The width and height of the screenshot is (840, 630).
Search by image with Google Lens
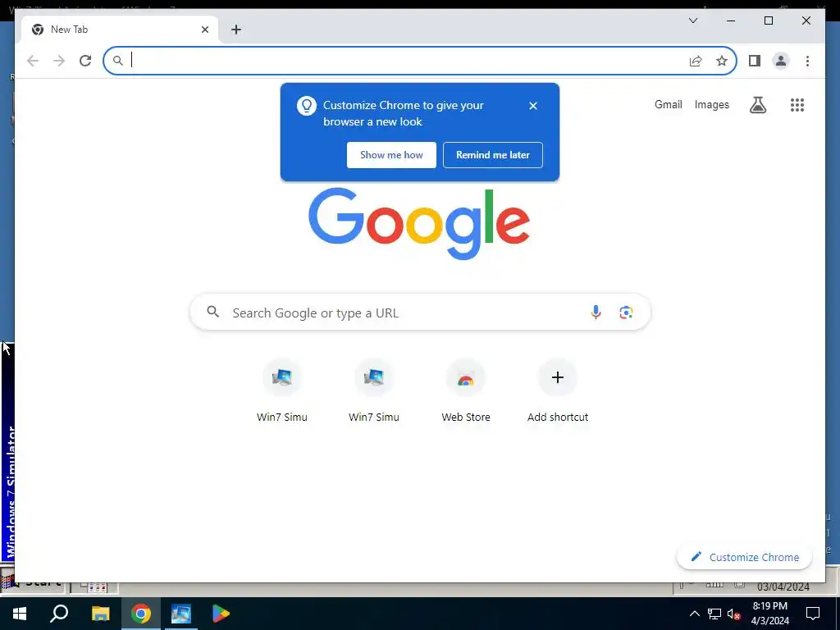pos(626,313)
